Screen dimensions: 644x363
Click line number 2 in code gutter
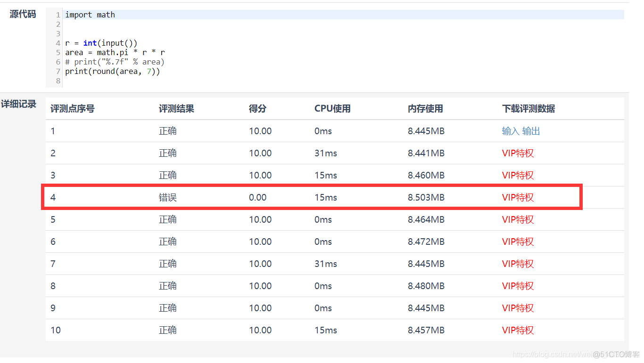(58, 24)
